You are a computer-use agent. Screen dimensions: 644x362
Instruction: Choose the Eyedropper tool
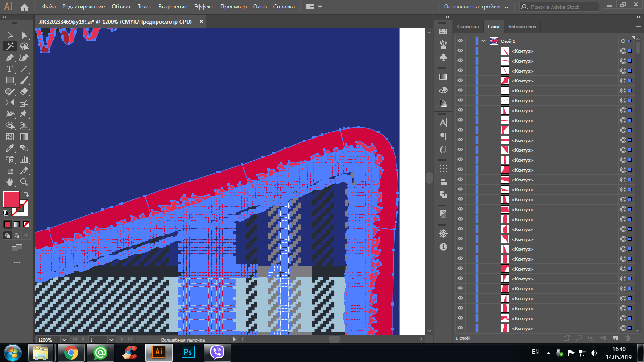click(x=9, y=148)
